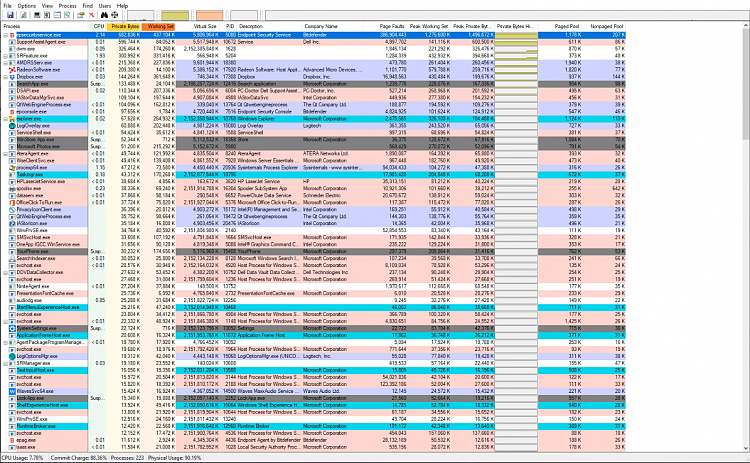Click the explorer.exe folder icon

tap(12, 119)
